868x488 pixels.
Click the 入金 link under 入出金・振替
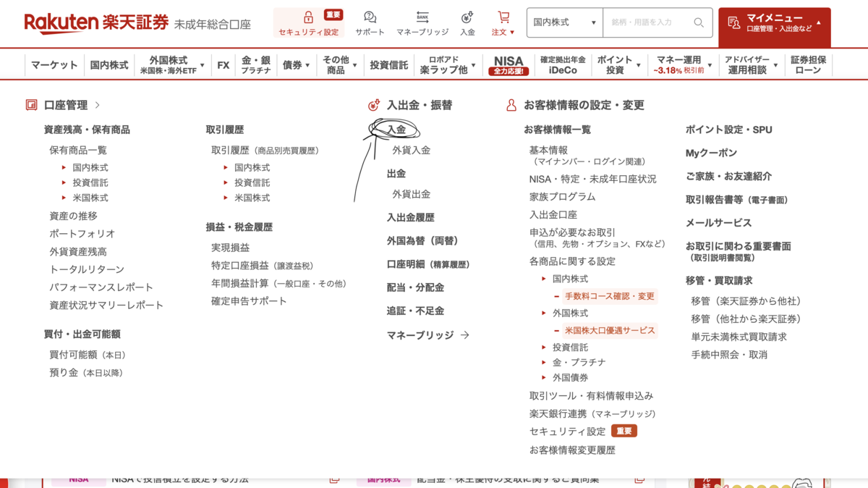[396, 130]
